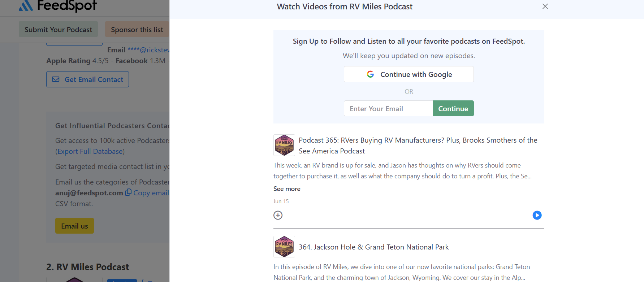Click the FeedSpot logo icon
Viewport: 644px width, 282px height.
click(26, 5)
